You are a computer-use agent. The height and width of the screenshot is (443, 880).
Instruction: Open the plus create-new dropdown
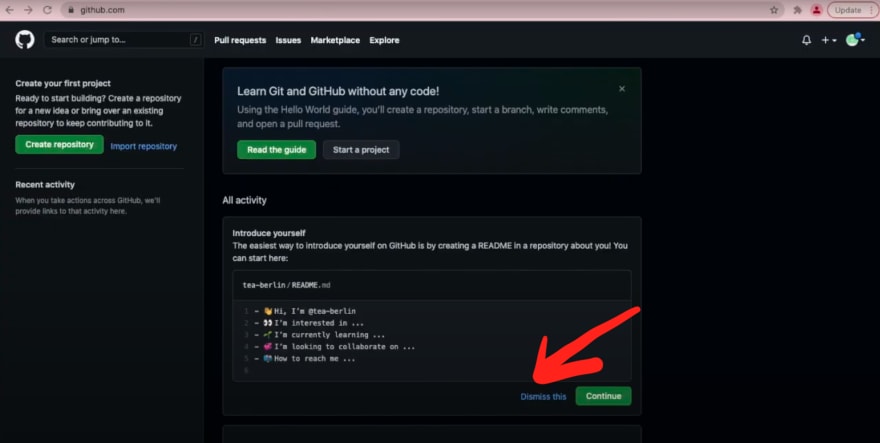829,40
